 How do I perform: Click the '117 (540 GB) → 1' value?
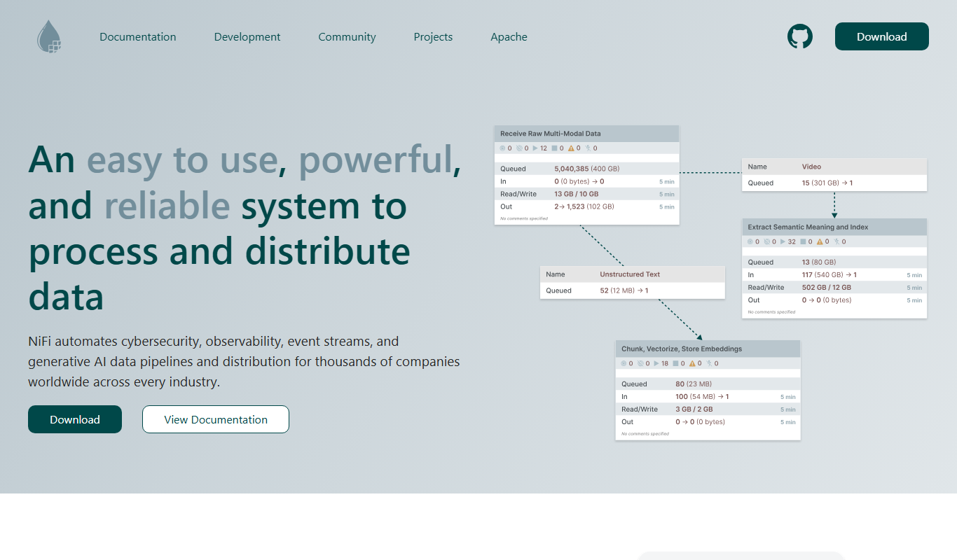[829, 275]
